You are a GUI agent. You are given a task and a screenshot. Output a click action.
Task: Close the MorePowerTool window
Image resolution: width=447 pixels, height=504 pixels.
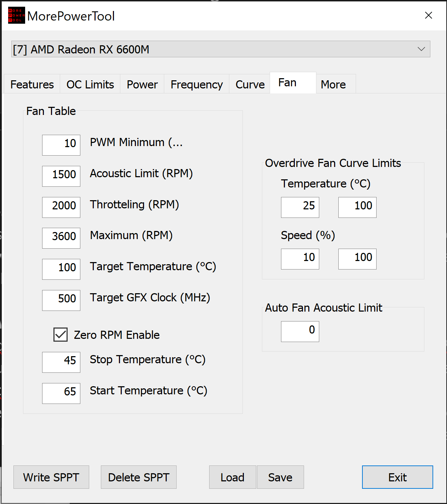coord(428,15)
